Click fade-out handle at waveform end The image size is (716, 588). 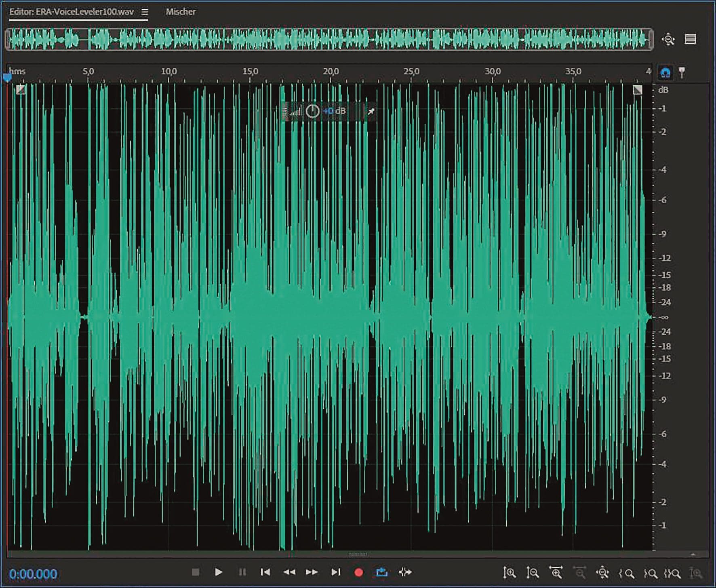638,89
